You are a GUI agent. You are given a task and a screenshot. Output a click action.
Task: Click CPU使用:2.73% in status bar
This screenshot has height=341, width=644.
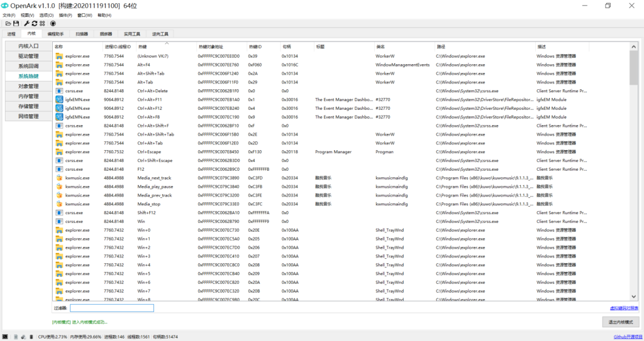pos(53,337)
